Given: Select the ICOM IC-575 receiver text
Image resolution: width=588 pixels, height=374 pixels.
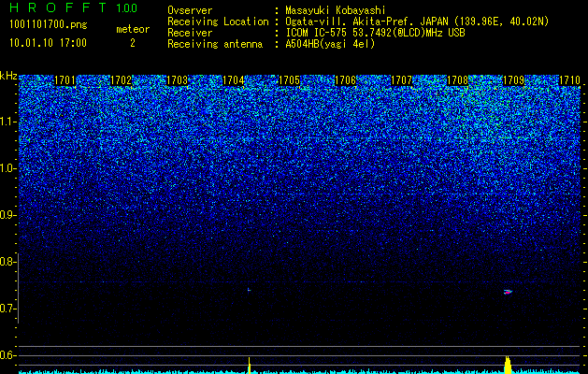Looking at the screenshot, I should (375, 33).
